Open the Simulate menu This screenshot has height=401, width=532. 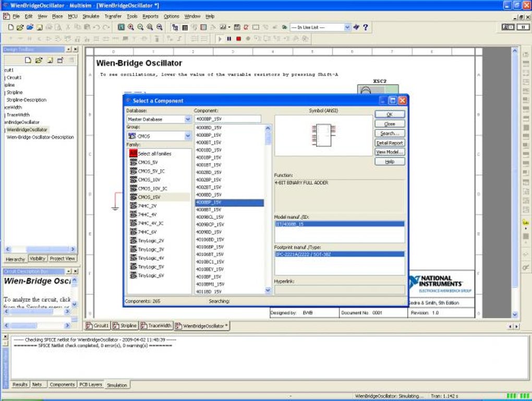91,16
